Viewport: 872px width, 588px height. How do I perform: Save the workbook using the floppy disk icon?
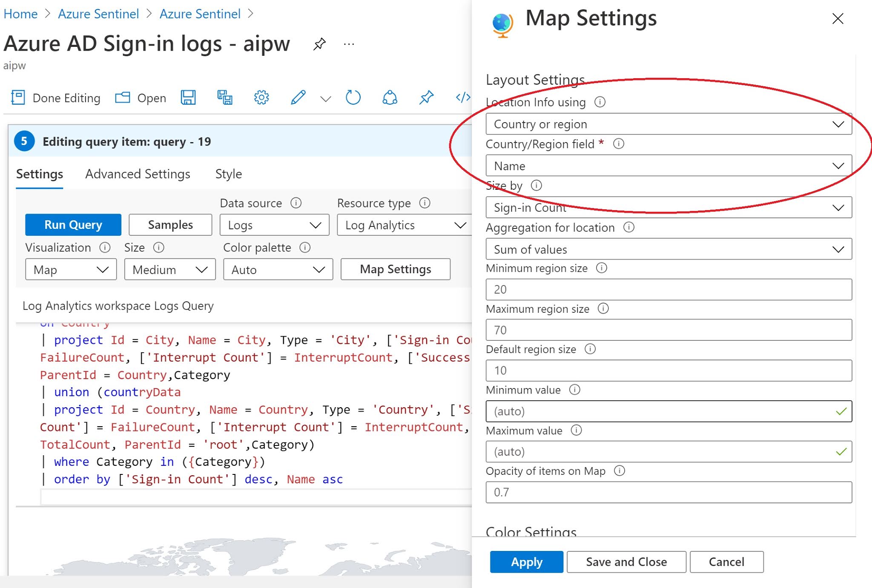[189, 97]
